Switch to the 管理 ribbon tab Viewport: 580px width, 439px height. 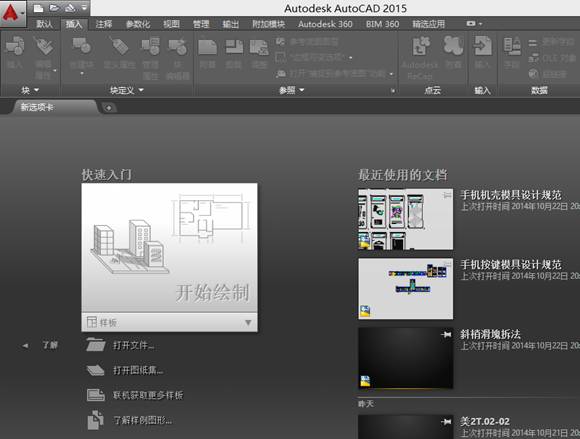(201, 24)
